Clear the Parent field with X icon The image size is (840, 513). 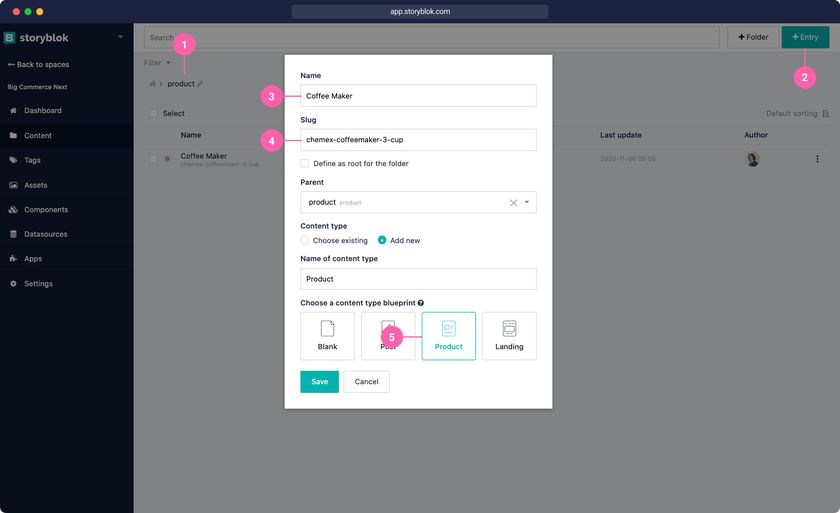513,202
